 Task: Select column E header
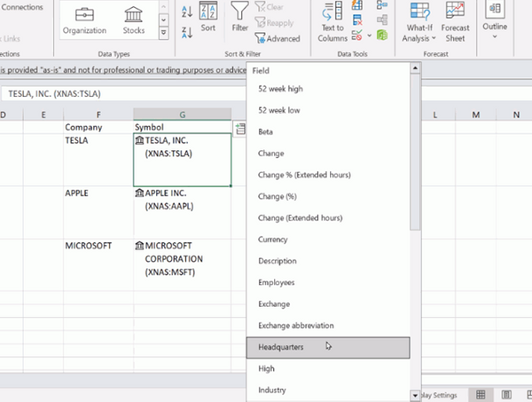(43, 114)
